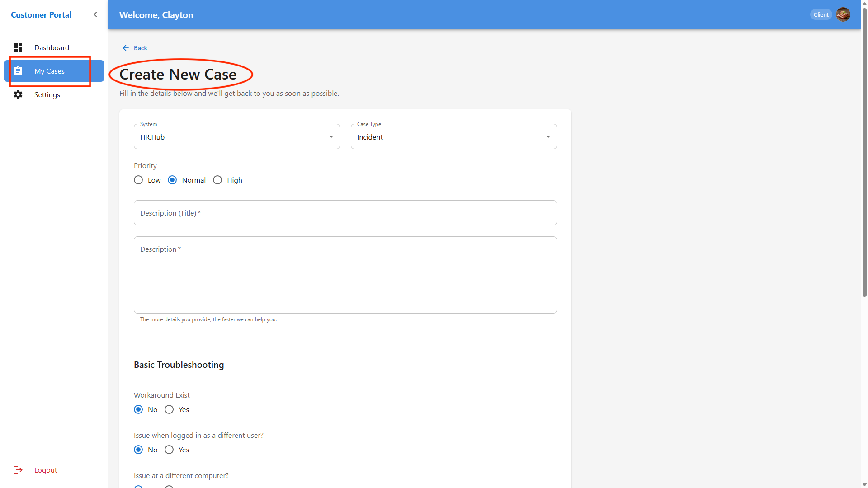Set priority to Low

tap(138, 180)
